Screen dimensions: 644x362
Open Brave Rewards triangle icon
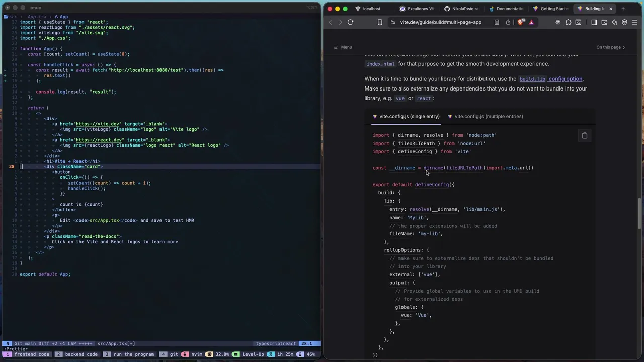click(531, 22)
